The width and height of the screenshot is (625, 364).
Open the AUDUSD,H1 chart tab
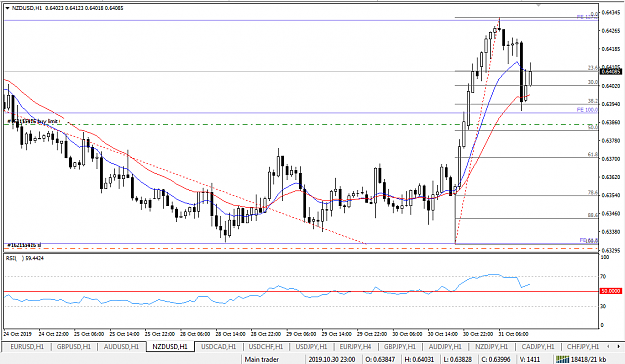pos(121,346)
